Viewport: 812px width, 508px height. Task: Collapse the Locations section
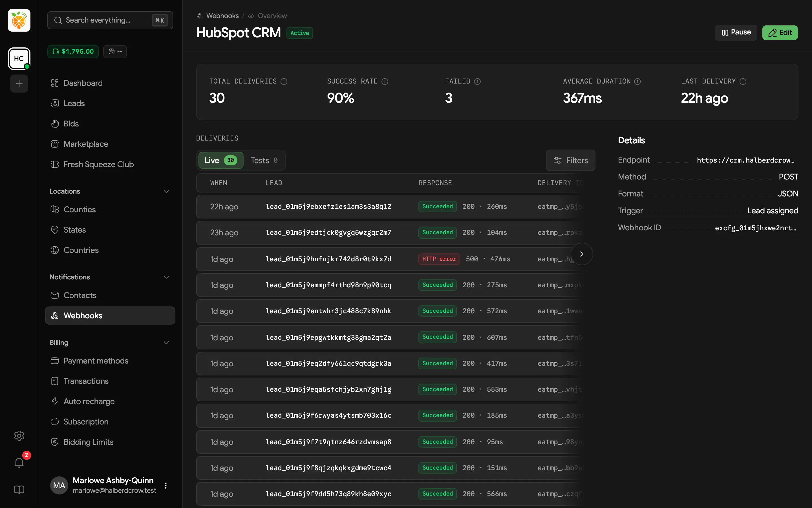pyautogui.click(x=166, y=191)
